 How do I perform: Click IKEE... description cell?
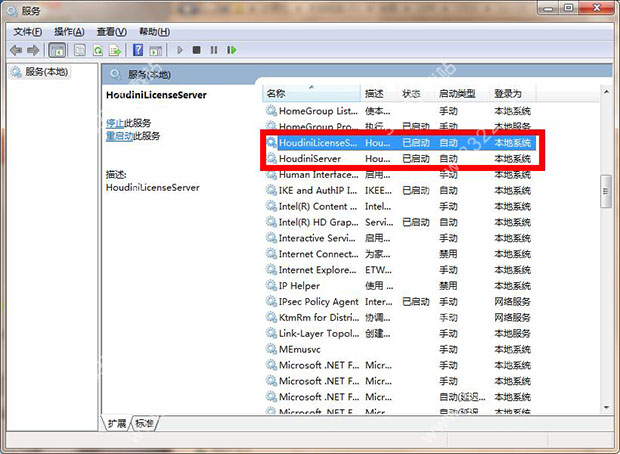pos(378,190)
